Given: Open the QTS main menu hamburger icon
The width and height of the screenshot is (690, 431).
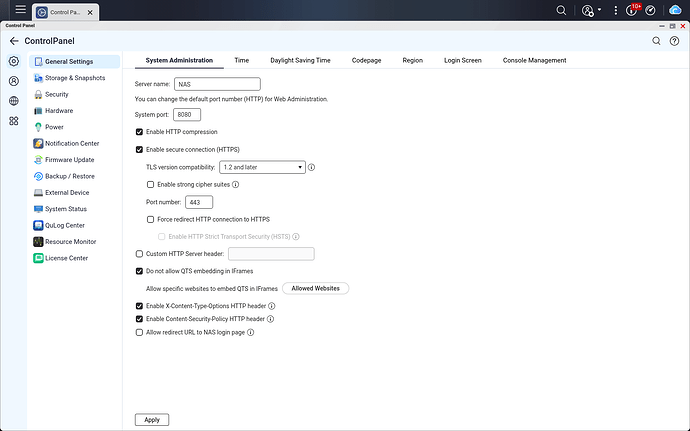Looking at the screenshot, I should coord(20,9).
